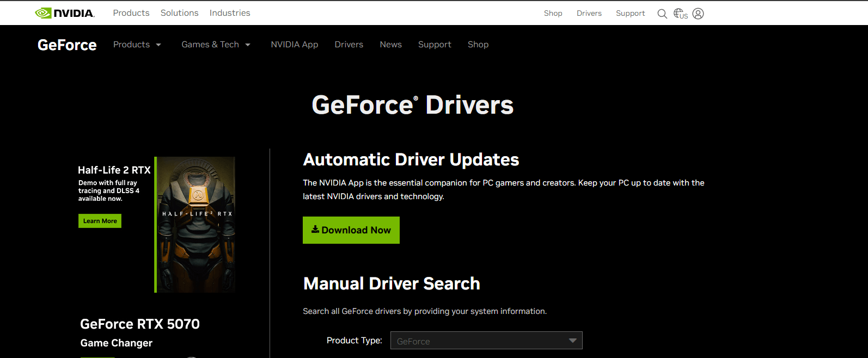Click the GeForce RTX 5070 heading
868x358 pixels.
140,324
